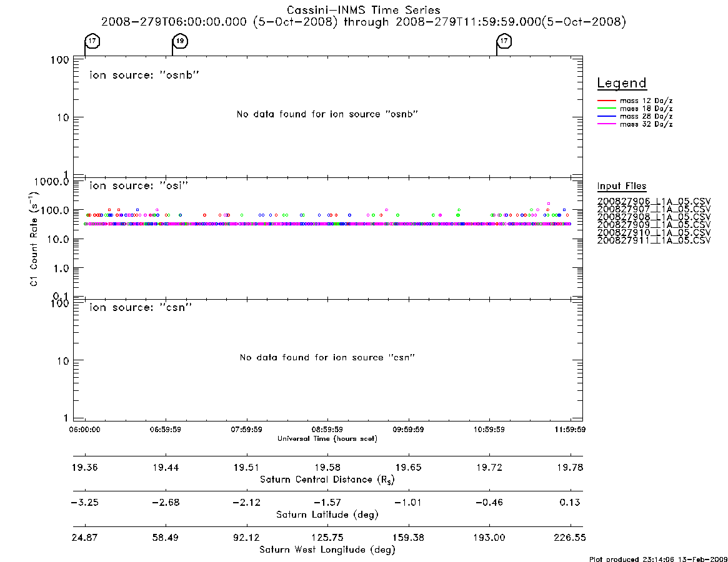Click the "C1 Count Rate" y-axis title
Image resolution: width=728 pixels, height=562 pixels.
tap(34, 239)
